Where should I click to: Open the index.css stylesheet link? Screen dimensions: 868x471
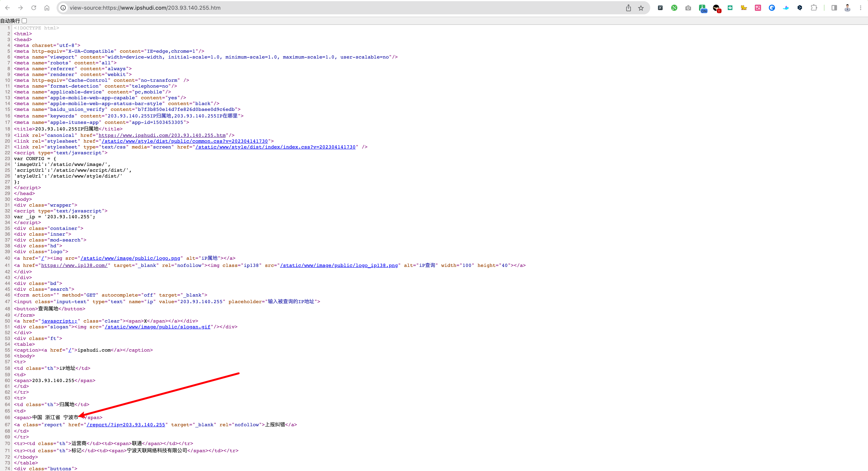pos(275,147)
